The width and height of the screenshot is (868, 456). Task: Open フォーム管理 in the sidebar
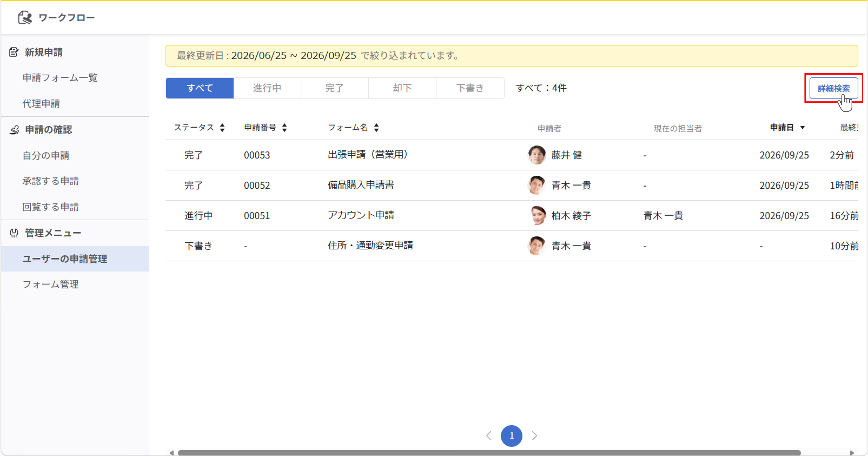point(51,285)
